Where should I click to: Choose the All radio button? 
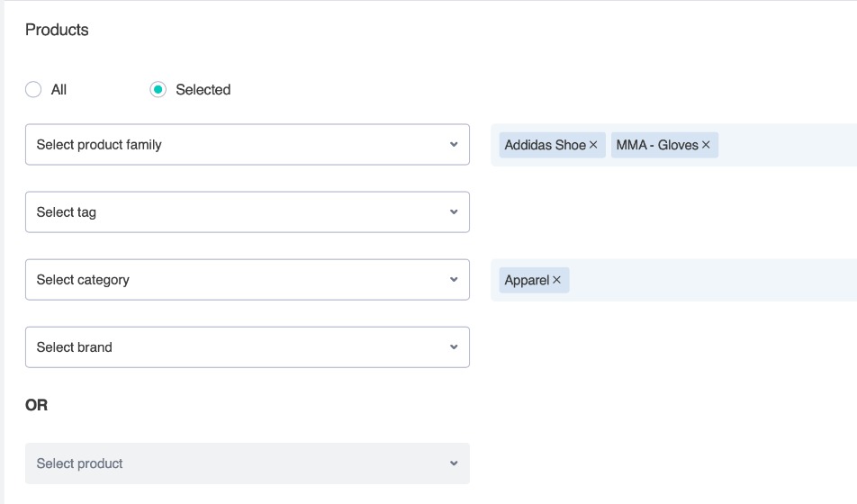(33, 90)
